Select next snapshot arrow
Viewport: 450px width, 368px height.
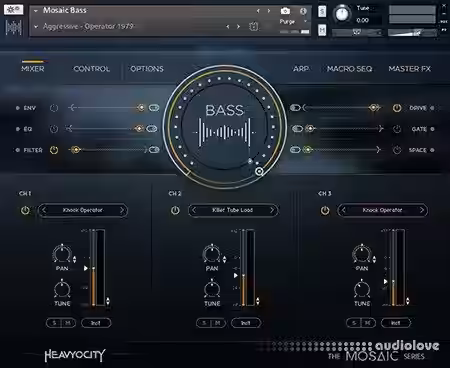click(238, 26)
